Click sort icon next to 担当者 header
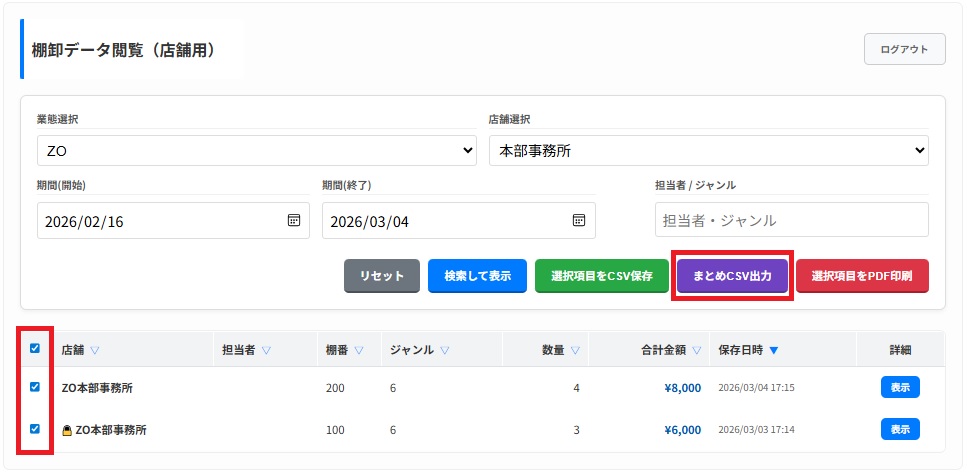Viewport: 967px width, 473px height. (267, 350)
